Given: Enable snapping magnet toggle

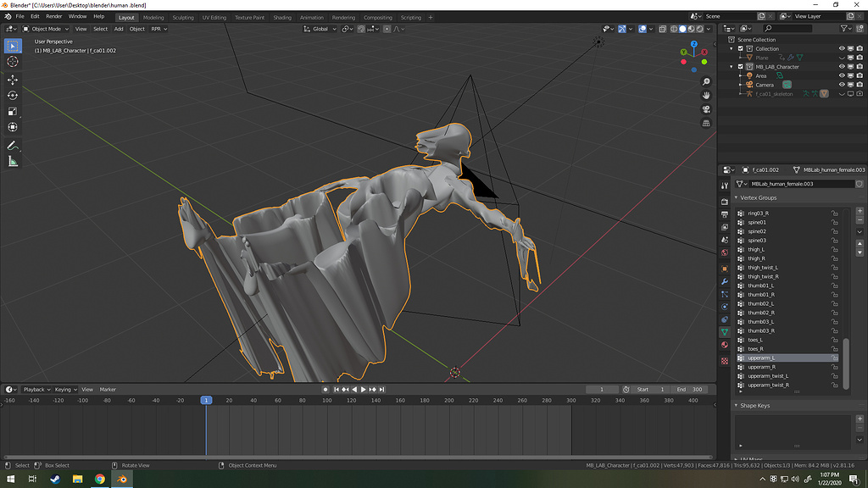Looking at the screenshot, I should tap(361, 29).
